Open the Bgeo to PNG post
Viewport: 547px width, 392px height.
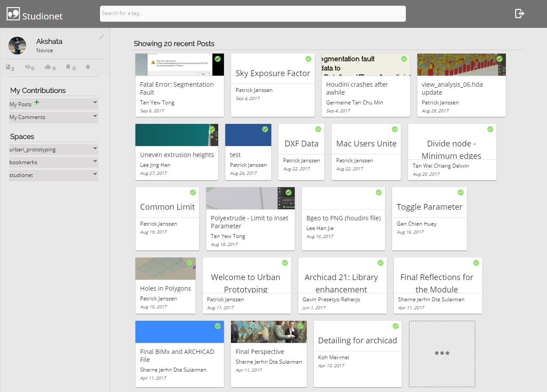coord(343,218)
